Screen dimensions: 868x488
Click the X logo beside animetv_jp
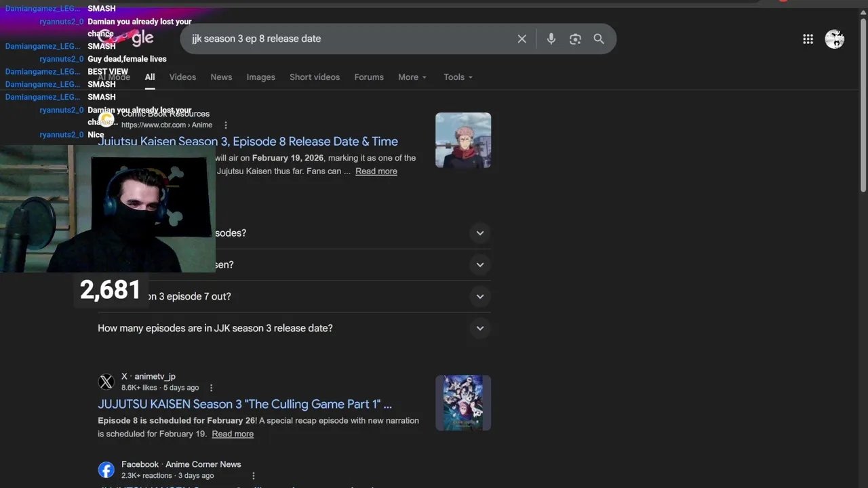[x=106, y=382]
